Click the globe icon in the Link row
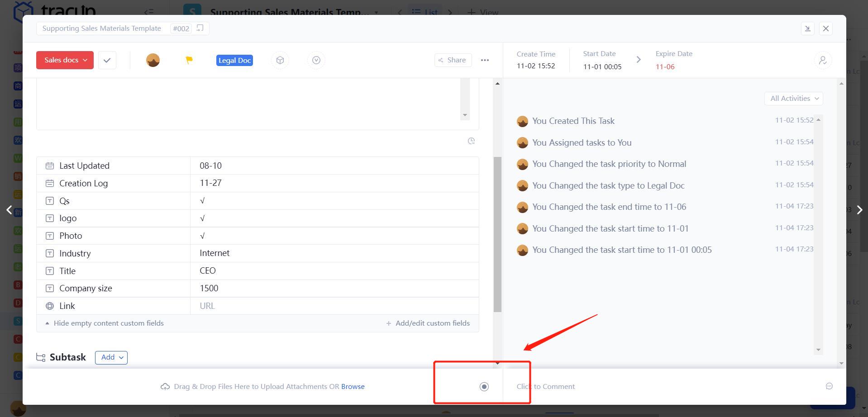Screen dimensions: 868x417 [50, 306]
